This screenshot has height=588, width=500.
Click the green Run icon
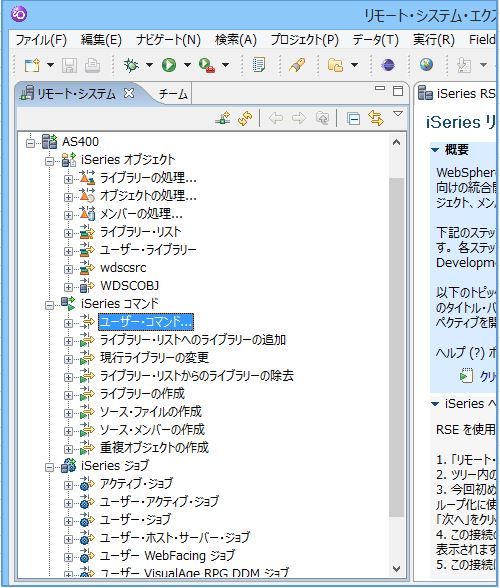[169, 65]
